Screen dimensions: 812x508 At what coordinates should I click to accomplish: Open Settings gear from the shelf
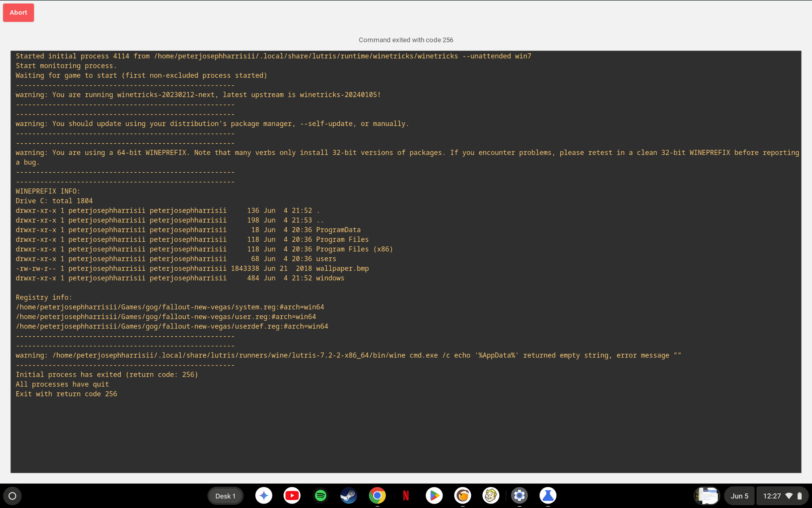[520, 496]
